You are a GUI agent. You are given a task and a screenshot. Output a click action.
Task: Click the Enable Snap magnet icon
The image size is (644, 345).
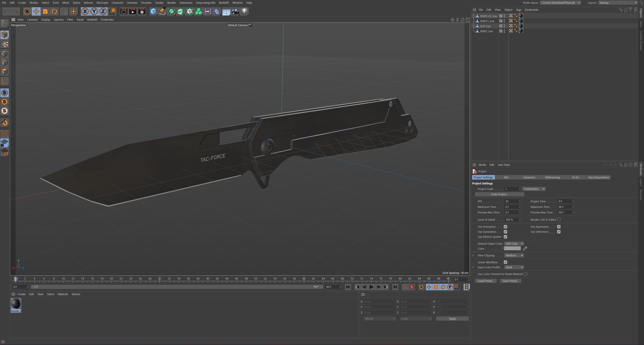tap(5, 123)
